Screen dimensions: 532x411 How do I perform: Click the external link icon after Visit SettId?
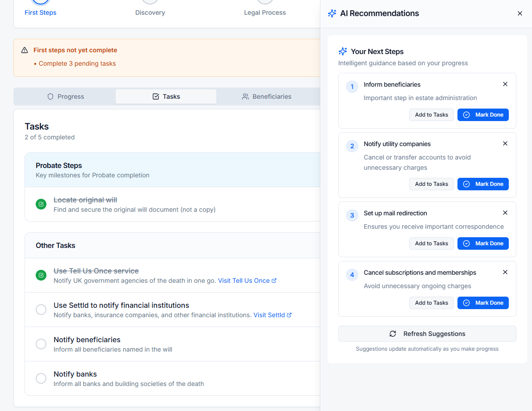pyautogui.click(x=290, y=315)
